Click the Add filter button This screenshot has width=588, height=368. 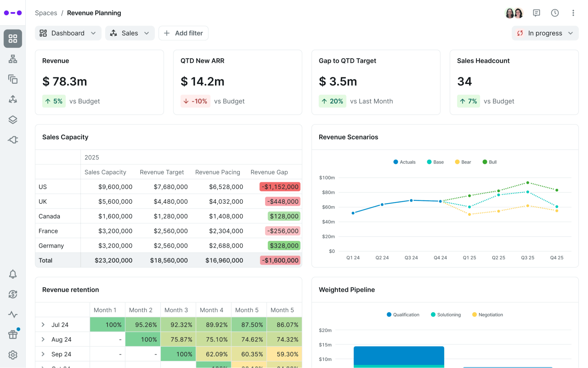coord(183,33)
